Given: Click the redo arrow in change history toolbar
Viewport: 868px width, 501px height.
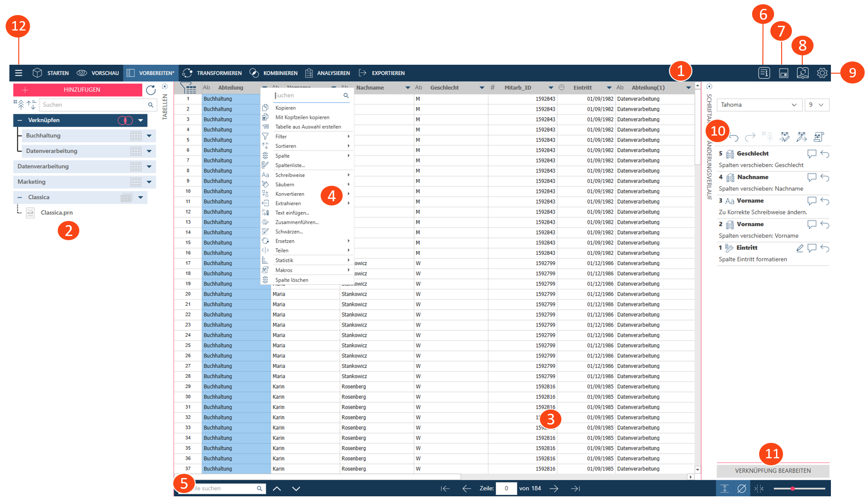Looking at the screenshot, I should coord(750,137).
